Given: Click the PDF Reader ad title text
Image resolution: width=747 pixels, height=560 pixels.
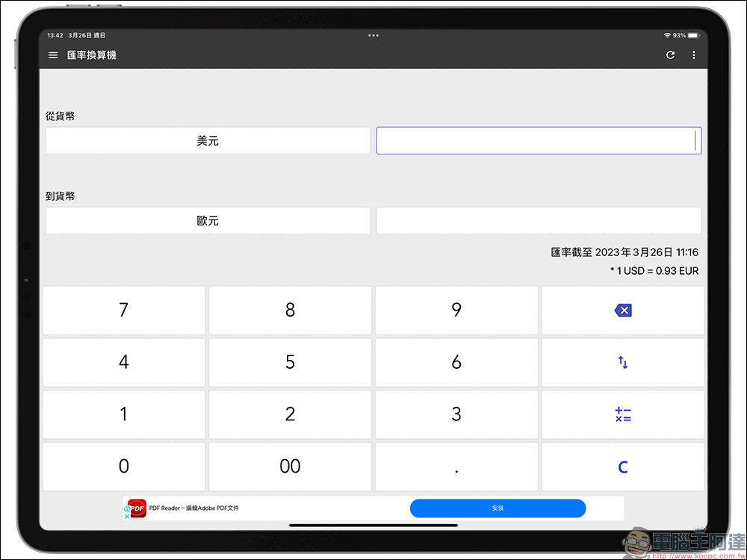Looking at the screenshot, I should [194, 508].
